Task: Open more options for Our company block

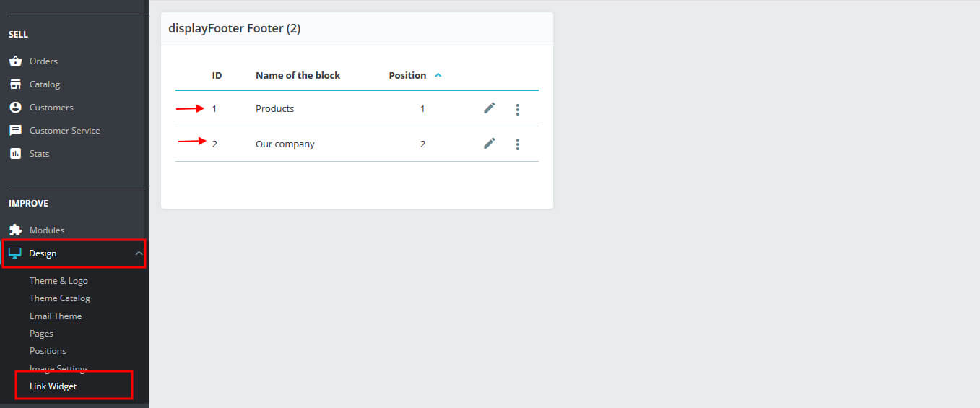Action: (518, 144)
